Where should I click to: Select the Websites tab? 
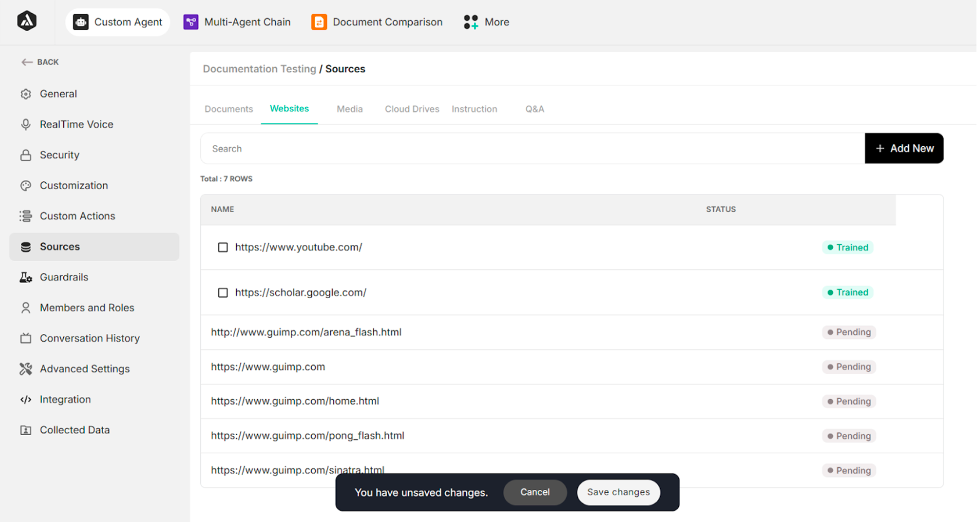click(290, 108)
